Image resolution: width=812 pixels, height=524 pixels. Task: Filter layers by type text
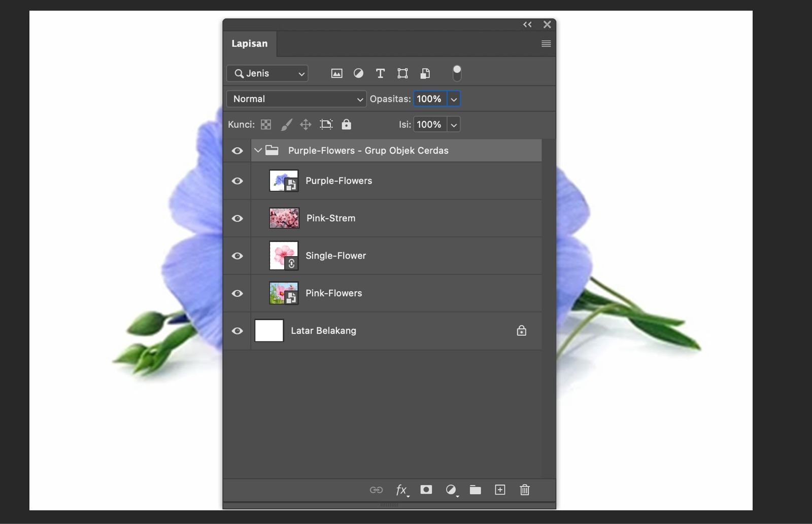[380, 74]
